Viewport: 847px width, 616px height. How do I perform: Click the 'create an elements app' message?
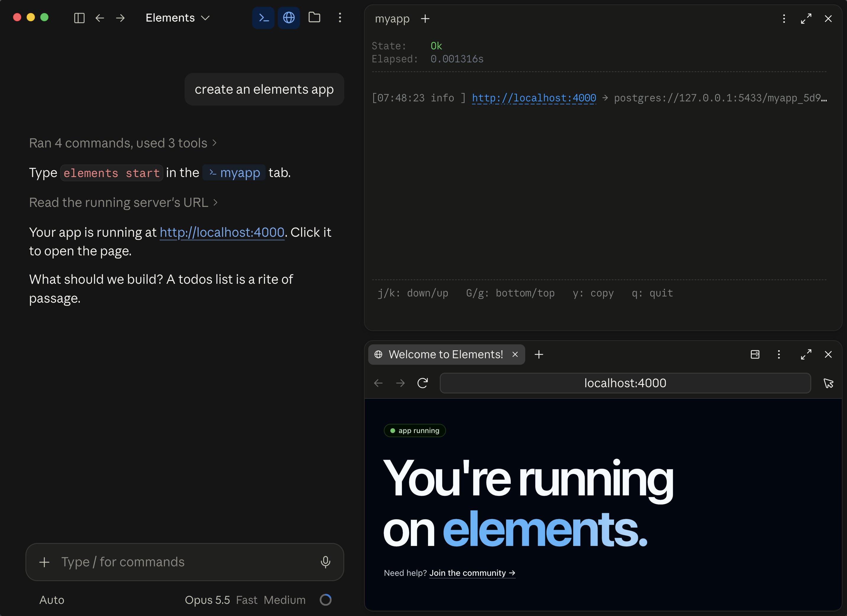click(x=264, y=89)
